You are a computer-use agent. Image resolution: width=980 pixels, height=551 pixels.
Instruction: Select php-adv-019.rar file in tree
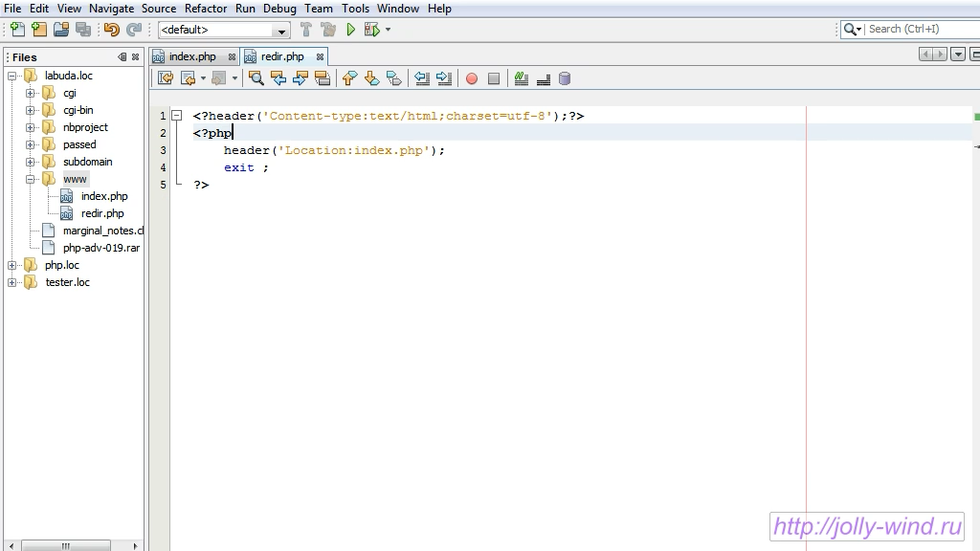click(101, 248)
